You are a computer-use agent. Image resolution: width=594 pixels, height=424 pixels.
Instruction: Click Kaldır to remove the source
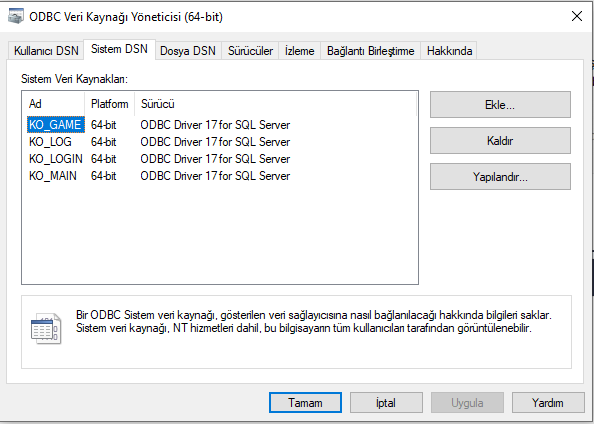click(500, 141)
